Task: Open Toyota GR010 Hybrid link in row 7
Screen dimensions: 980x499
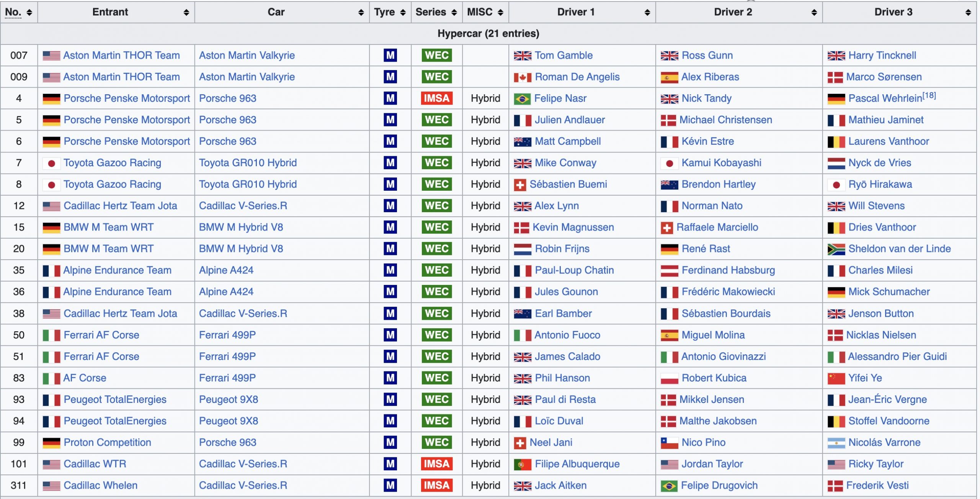Action: [x=248, y=162]
